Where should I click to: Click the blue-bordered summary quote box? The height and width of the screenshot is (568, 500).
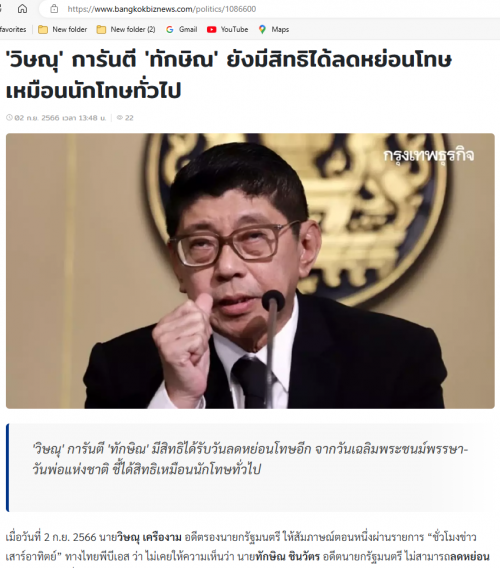coord(250,468)
